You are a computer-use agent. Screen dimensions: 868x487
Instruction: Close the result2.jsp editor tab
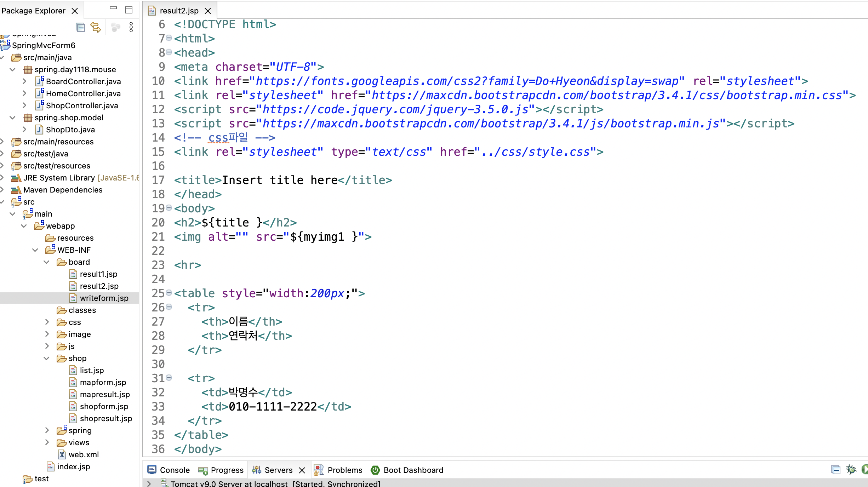point(208,11)
